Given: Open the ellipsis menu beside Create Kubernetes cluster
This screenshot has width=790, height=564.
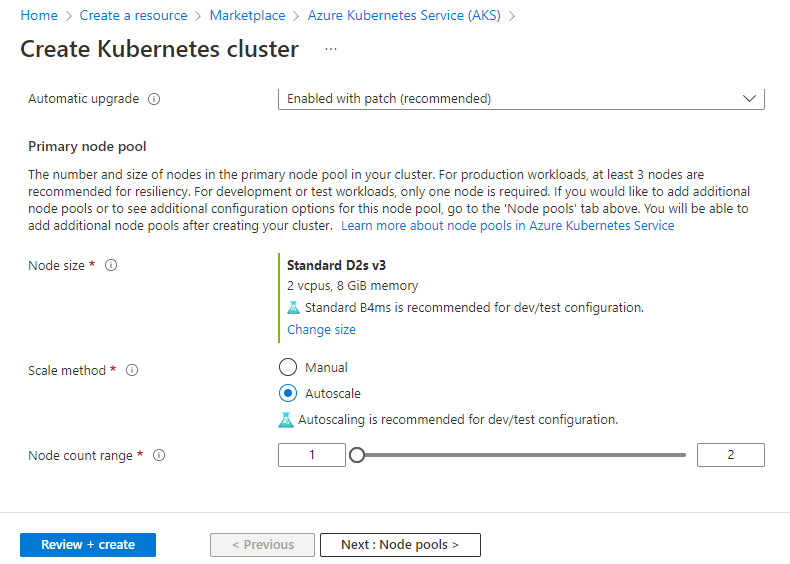Looking at the screenshot, I should [331, 49].
